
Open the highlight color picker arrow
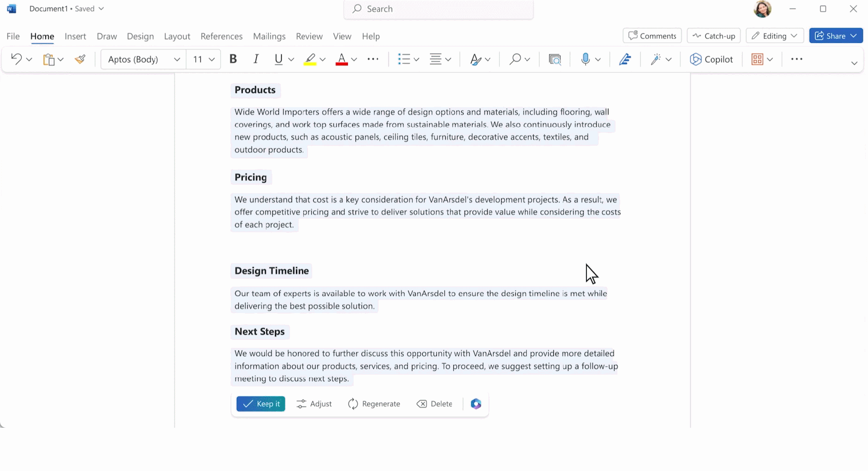pos(323,59)
